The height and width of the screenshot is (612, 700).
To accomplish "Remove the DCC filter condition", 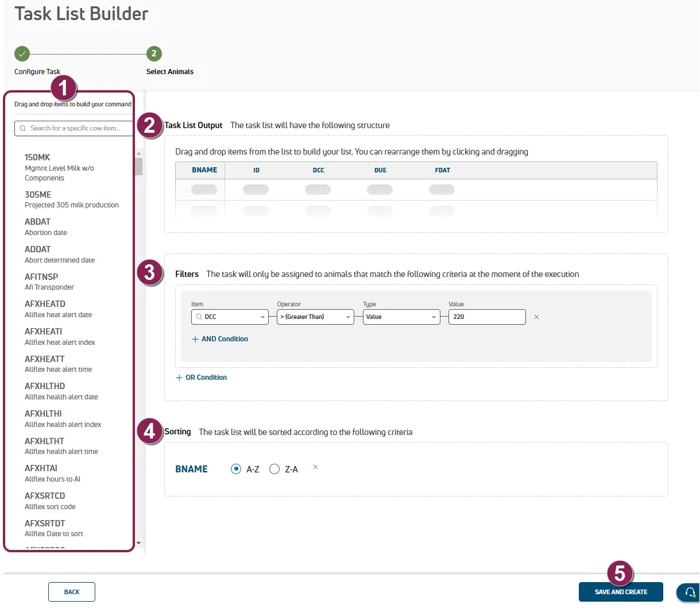I will pyautogui.click(x=536, y=317).
